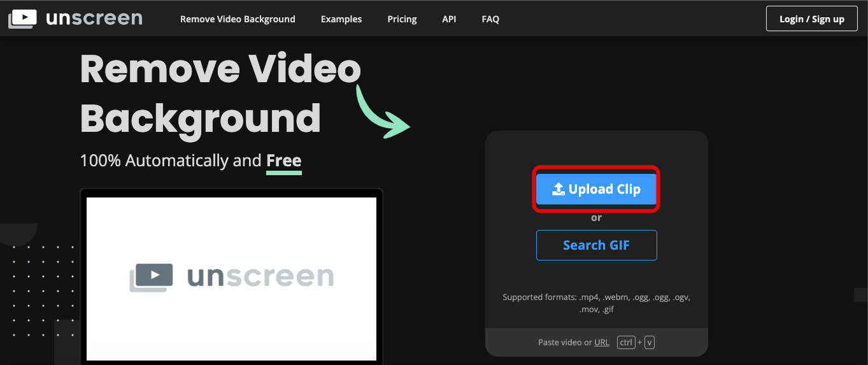Open Remove Video Background nav item

pos(238,19)
